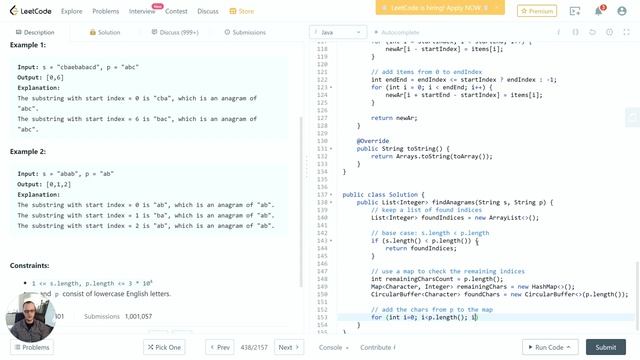Image resolution: width=640 pixels, height=360 pixels.
Task: Click the description panel scrollbar
Action: (301, 202)
